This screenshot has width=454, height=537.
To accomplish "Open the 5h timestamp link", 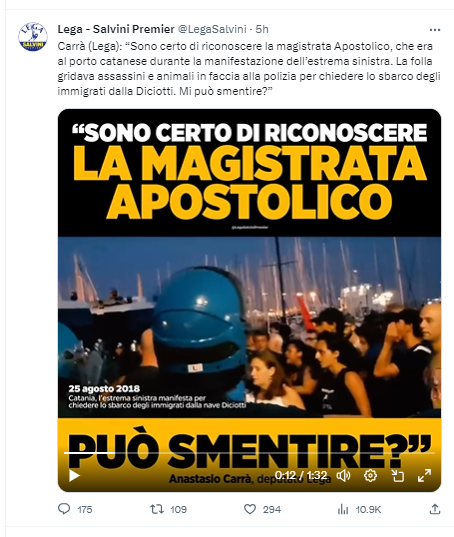I will coord(262,29).
